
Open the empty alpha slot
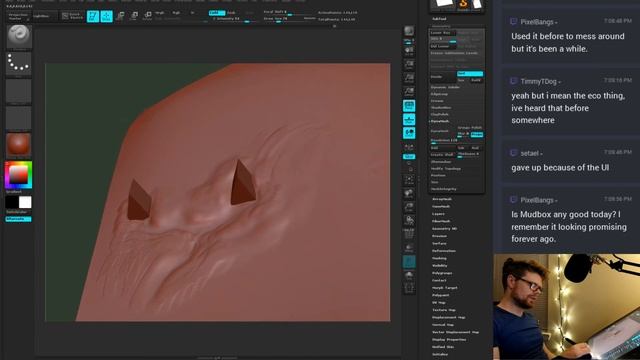[x=18, y=91]
